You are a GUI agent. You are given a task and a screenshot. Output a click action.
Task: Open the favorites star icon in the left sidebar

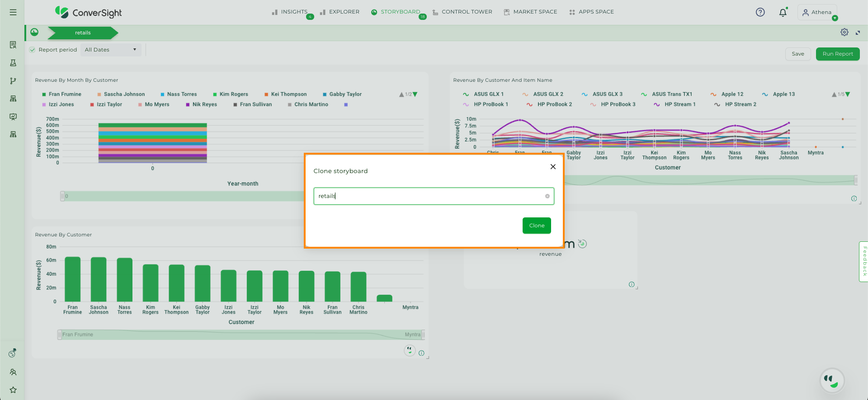point(13,390)
